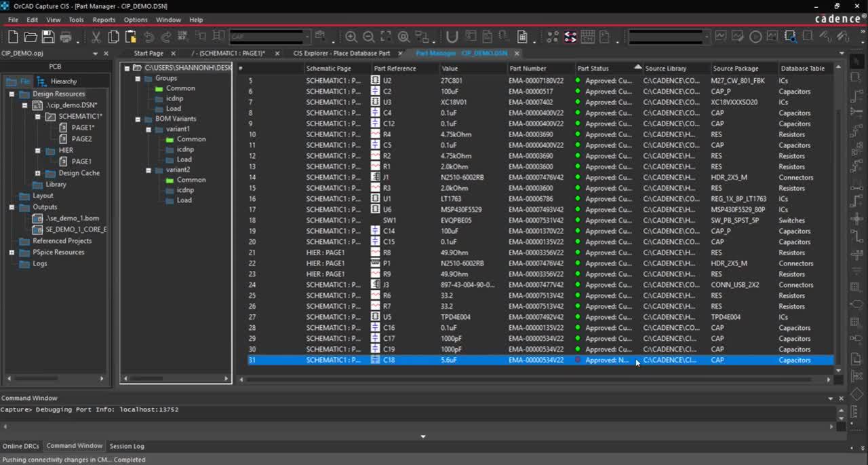Undo the last action
The height and width of the screenshot is (465, 868).
pyautogui.click(x=150, y=37)
